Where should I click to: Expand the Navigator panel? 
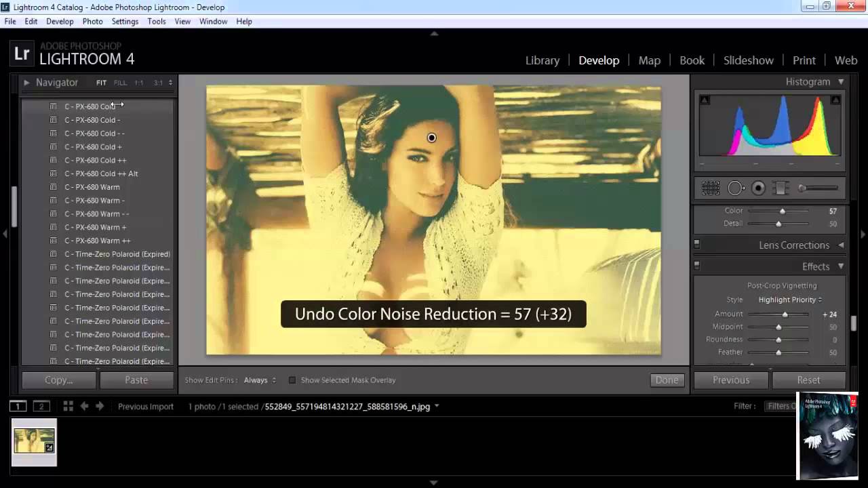27,82
